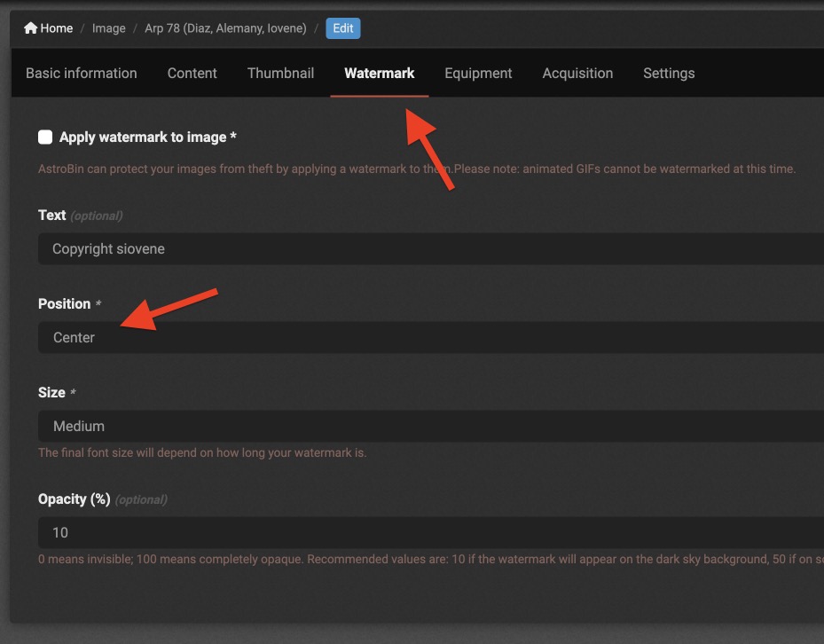
Task: Click the Apply watermark to image label
Action: [x=147, y=137]
